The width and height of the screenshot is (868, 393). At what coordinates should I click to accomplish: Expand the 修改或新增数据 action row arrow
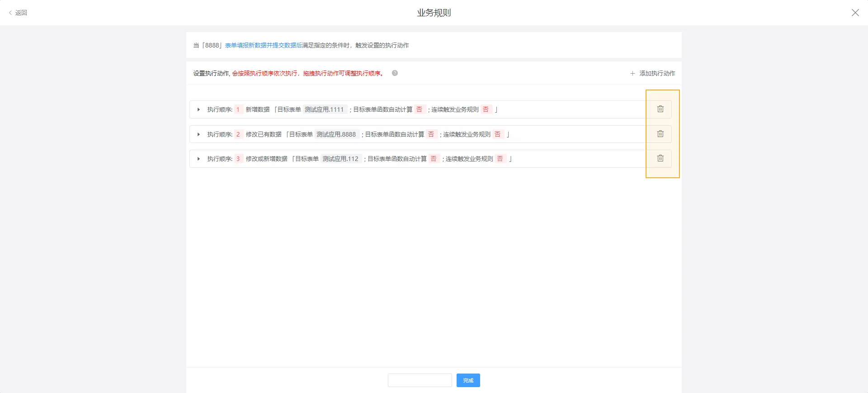198,159
